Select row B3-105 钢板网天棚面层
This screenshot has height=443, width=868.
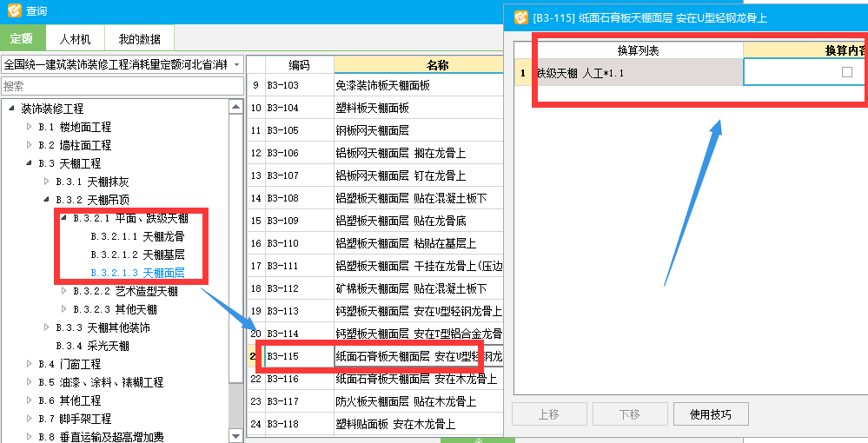375,130
